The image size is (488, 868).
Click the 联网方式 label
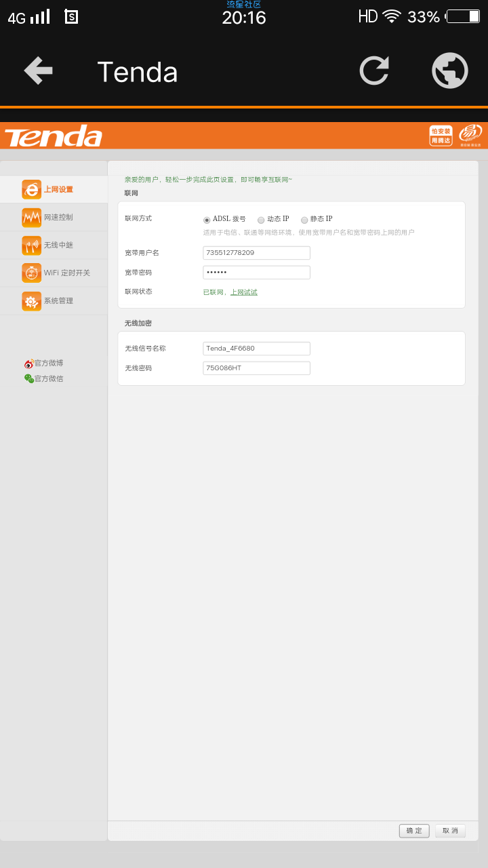pos(138,218)
